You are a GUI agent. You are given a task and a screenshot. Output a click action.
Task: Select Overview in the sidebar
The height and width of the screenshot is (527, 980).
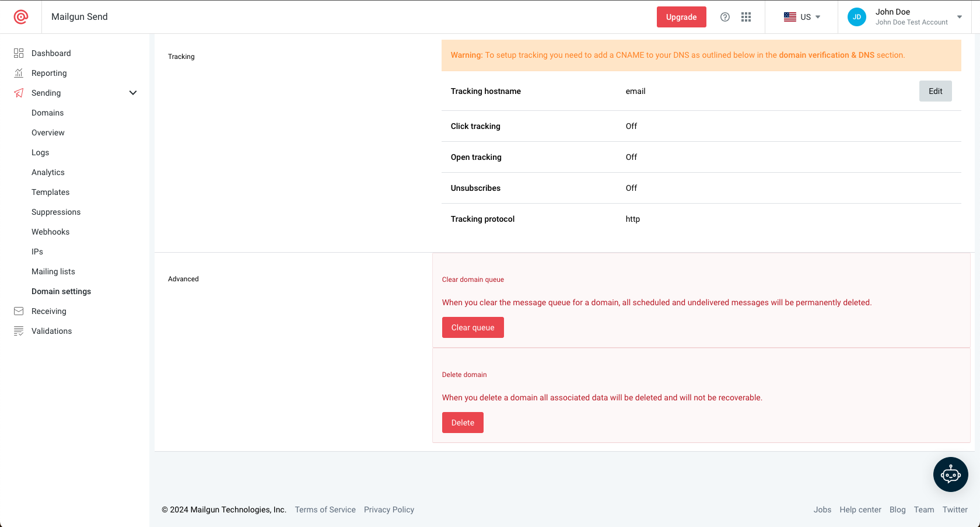[48, 132]
